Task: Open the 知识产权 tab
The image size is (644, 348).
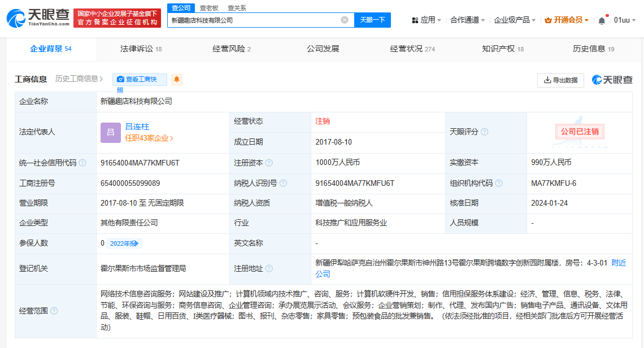Action: point(502,49)
